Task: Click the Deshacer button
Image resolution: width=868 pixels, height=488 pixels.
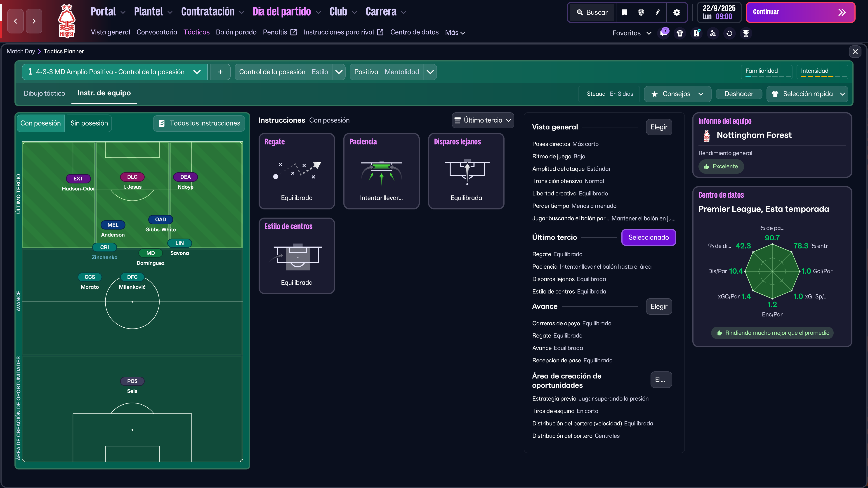Action: [739, 94]
